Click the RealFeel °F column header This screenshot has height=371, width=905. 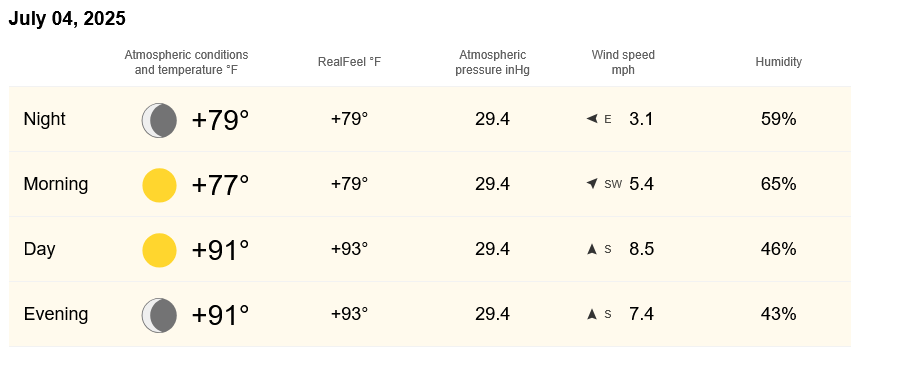[350, 62]
